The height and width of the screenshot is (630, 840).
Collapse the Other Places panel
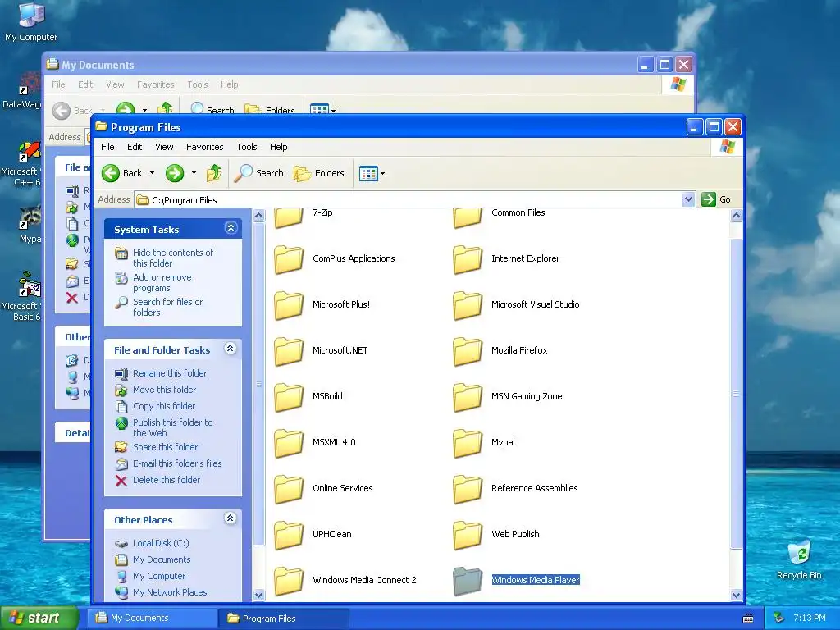[231, 518]
